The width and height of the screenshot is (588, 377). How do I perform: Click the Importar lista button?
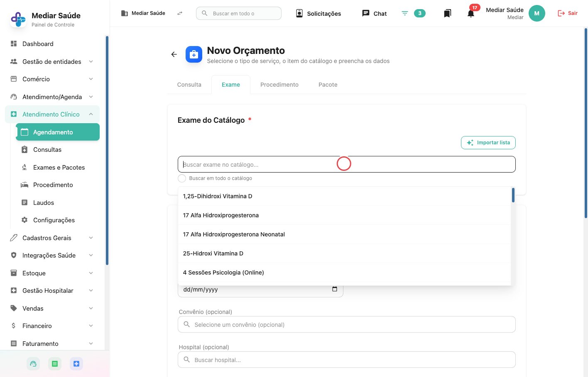(x=488, y=143)
